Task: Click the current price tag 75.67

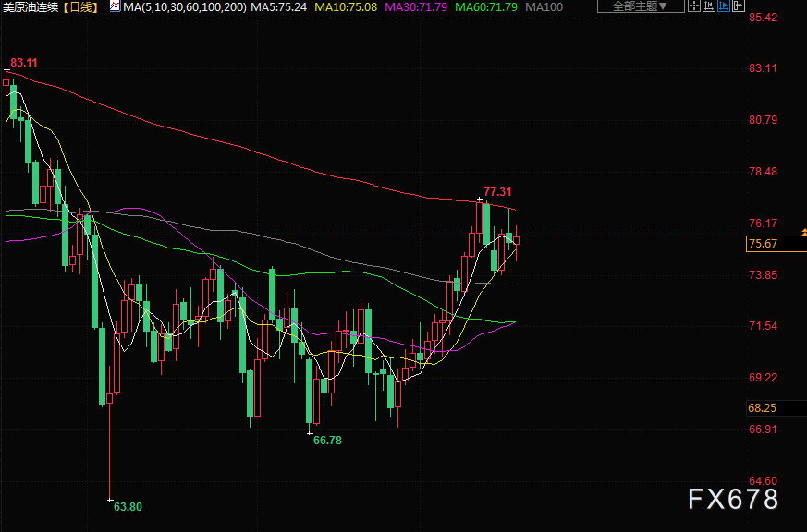Action: [763, 244]
